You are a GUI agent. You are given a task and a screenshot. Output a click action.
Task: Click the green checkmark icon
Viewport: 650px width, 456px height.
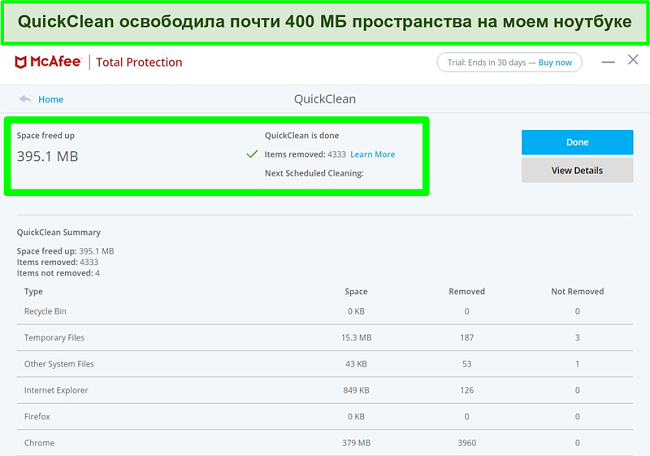point(252,154)
